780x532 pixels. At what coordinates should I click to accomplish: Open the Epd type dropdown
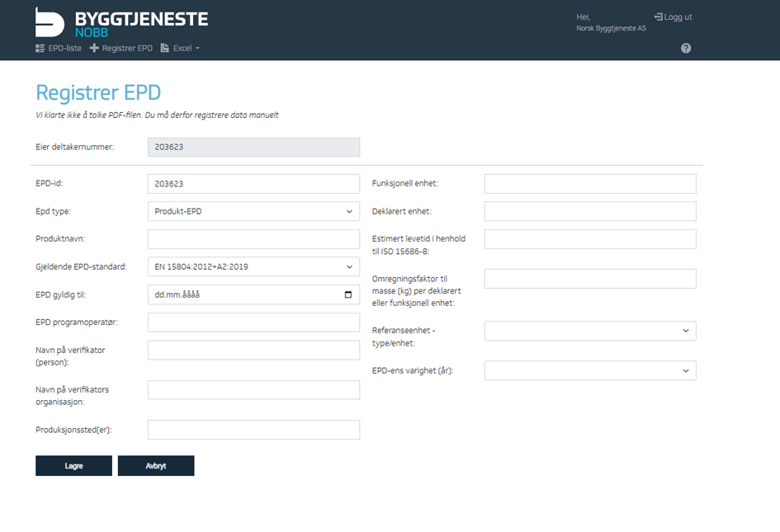[x=253, y=211]
